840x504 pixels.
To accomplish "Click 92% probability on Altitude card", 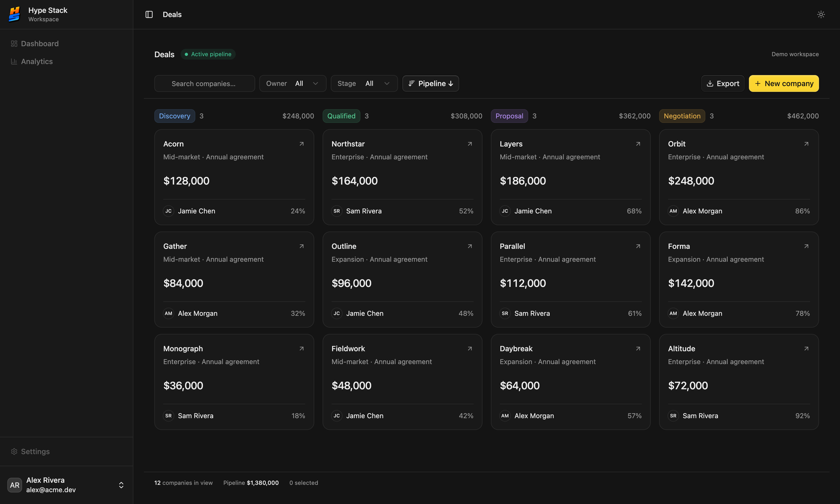I will [802, 416].
